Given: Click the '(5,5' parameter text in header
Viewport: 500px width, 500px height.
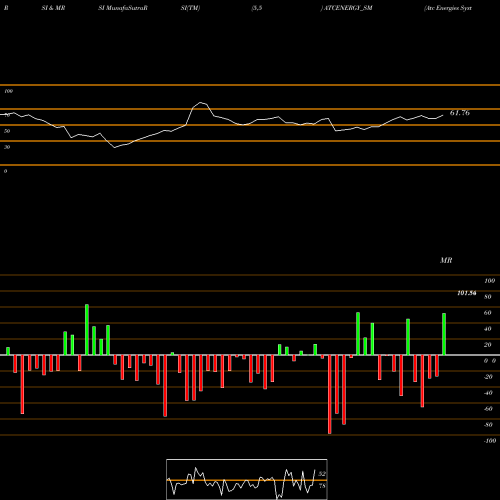Looking at the screenshot, I should [257, 8].
